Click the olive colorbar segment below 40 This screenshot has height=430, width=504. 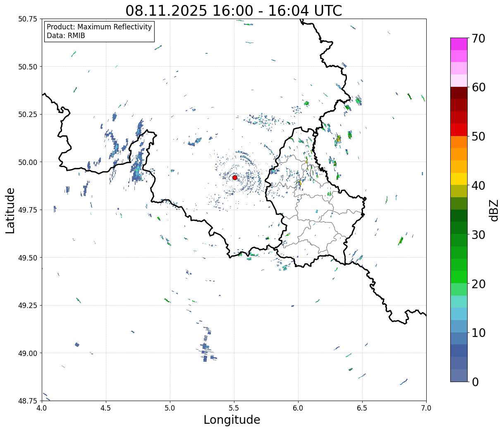[459, 191]
